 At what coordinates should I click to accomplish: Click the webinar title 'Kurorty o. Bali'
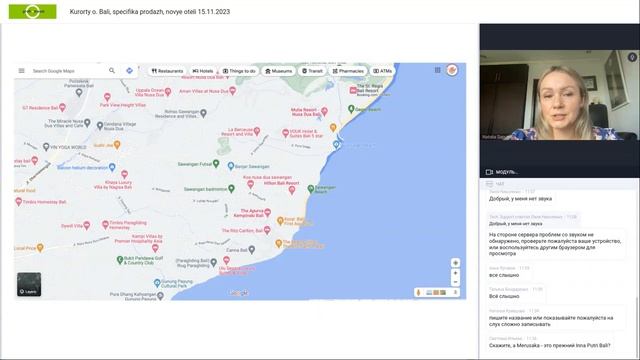click(150, 12)
